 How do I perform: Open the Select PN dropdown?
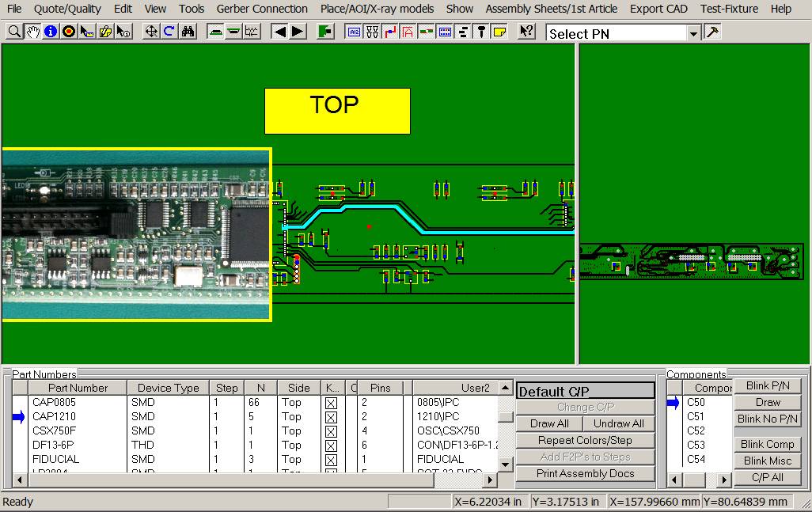693,34
